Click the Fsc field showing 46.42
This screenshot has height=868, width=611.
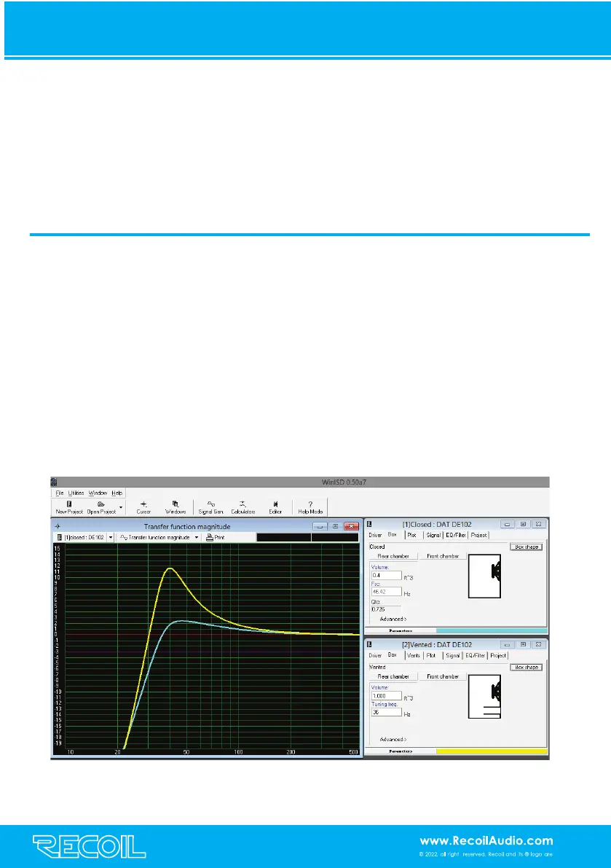coord(386,592)
